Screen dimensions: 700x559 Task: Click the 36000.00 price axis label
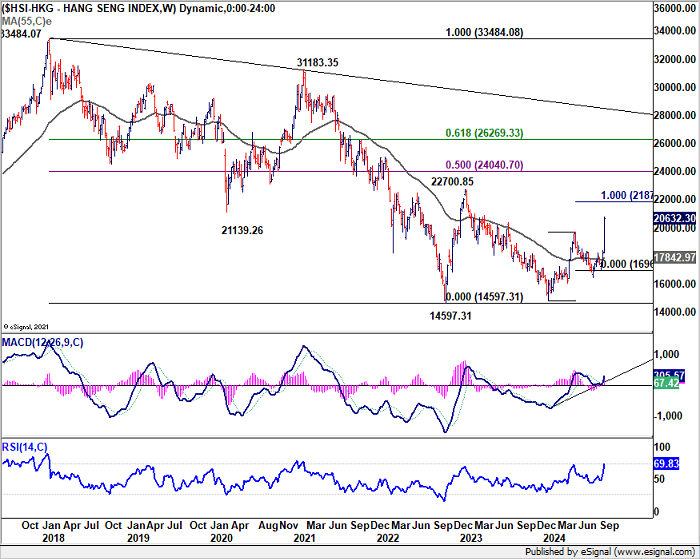(x=675, y=8)
